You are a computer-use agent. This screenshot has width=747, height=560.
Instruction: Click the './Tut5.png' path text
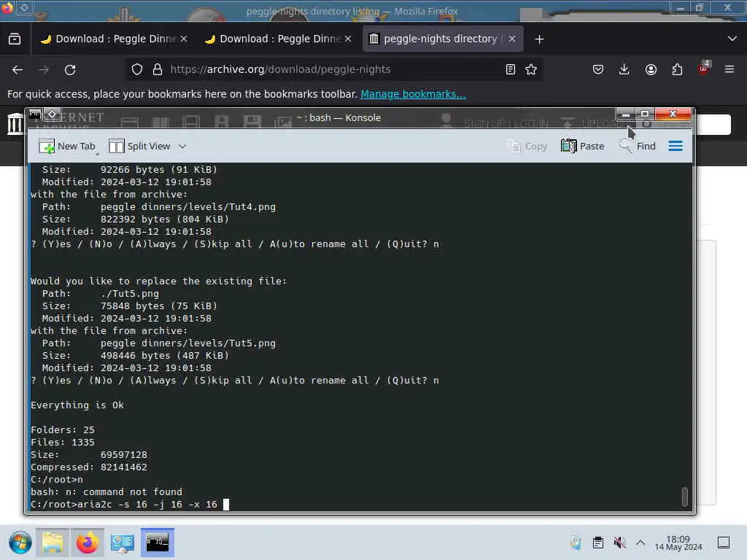(x=130, y=294)
